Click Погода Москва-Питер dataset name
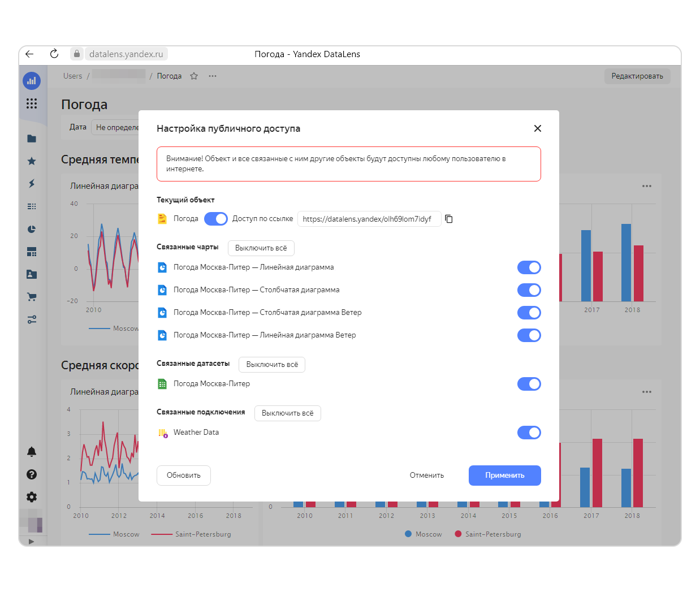The image size is (700, 592). (x=211, y=384)
